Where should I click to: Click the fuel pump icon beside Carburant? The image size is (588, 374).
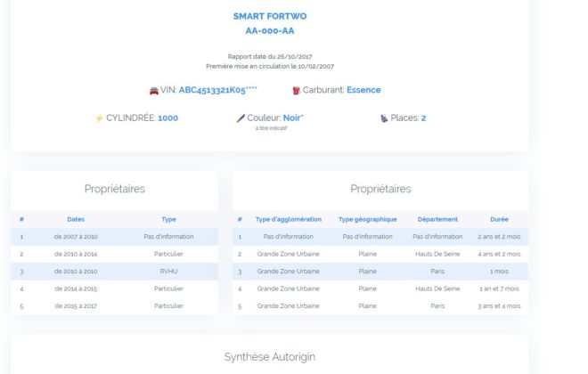tap(297, 90)
